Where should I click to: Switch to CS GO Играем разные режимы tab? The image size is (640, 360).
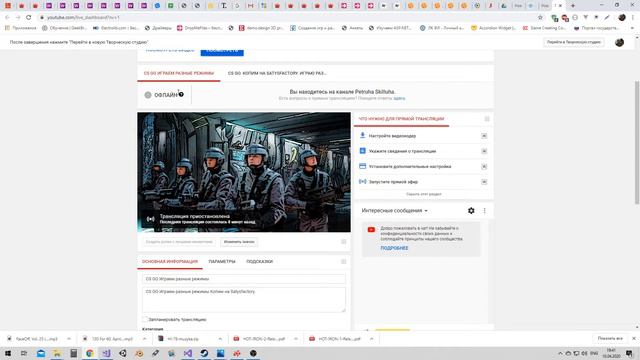179,73
